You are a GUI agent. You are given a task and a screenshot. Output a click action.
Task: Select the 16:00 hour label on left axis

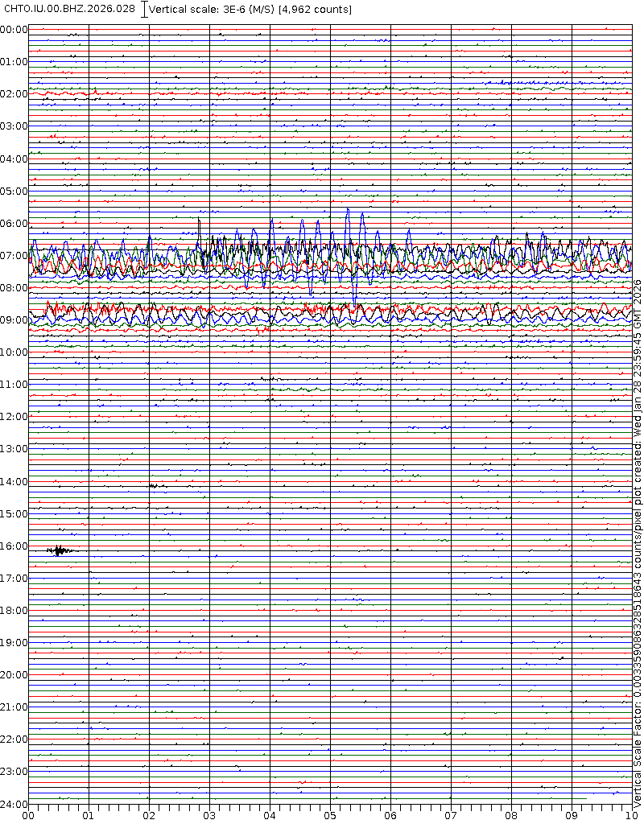(x=14, y=546)
